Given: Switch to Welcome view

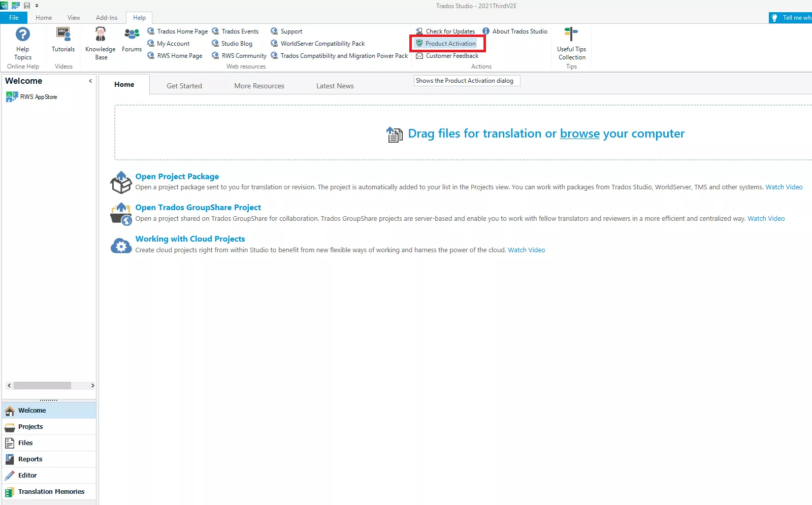Looking at the screenshot, I should click(49, 411).
